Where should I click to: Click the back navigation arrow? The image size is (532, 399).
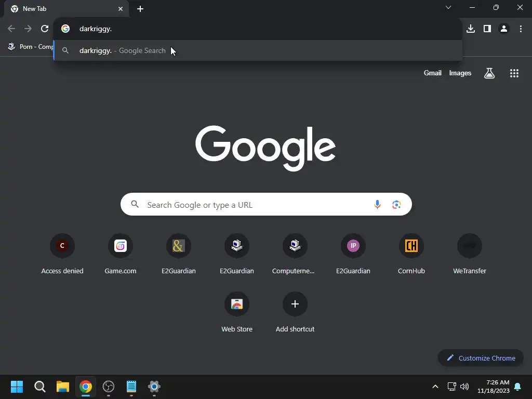tap(11, 29)
